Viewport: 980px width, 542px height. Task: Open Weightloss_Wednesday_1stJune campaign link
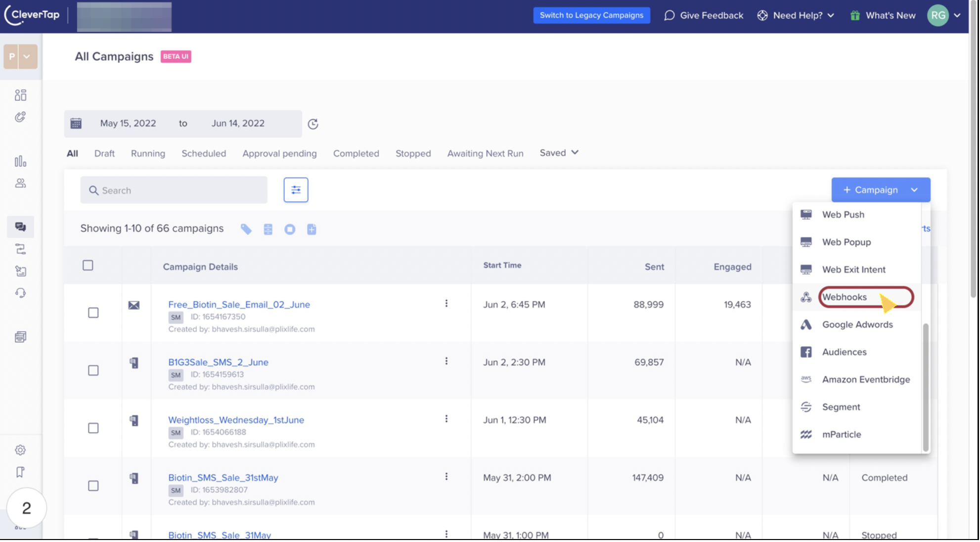coord(236,420)
